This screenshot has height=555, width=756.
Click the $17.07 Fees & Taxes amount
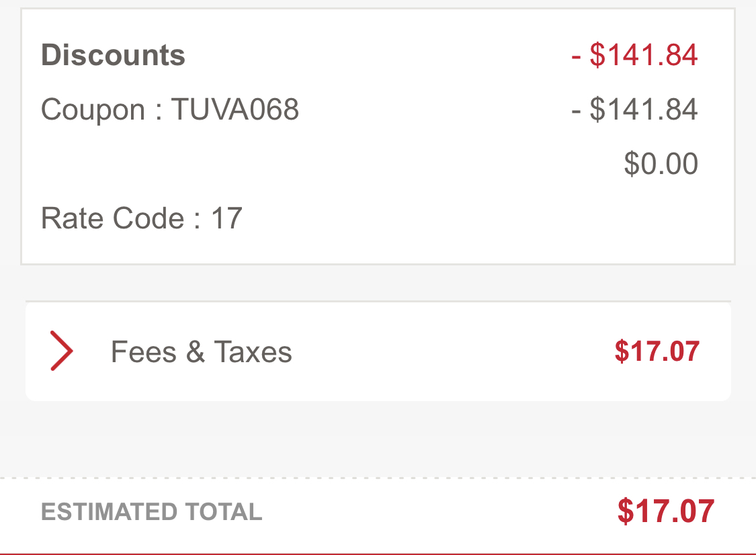click(x=657, y=351)
